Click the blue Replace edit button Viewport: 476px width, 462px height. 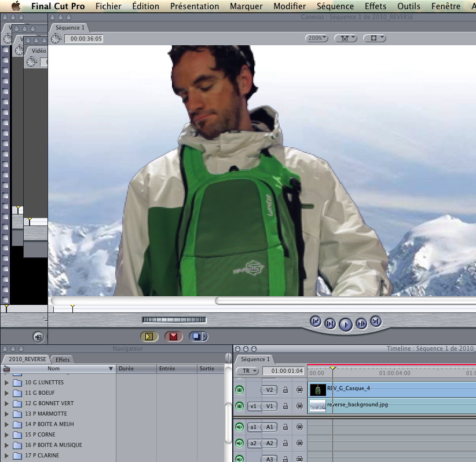tap(196, 336)
